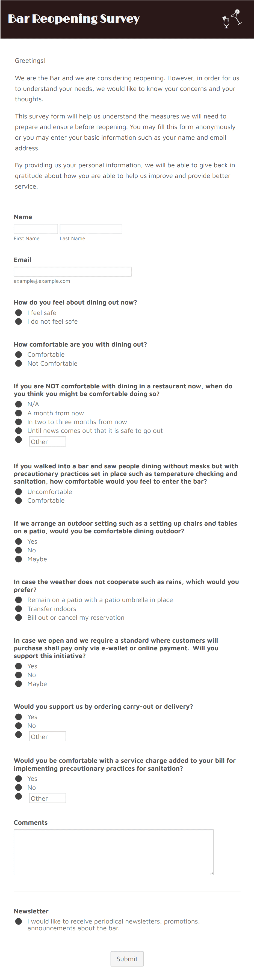Choose "Uncomfortable" for the no-masks bar question

click(19, 492)
